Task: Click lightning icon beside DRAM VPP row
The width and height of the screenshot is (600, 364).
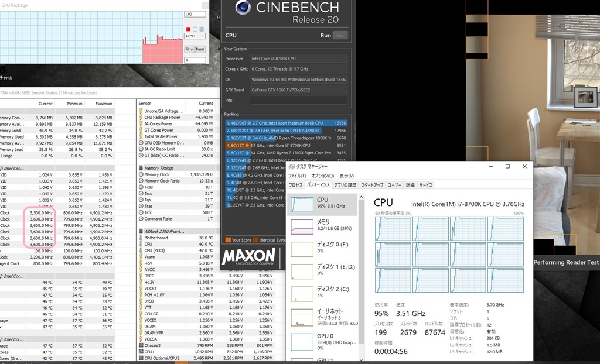Action: pyautogui.click(x=141, y=333)
